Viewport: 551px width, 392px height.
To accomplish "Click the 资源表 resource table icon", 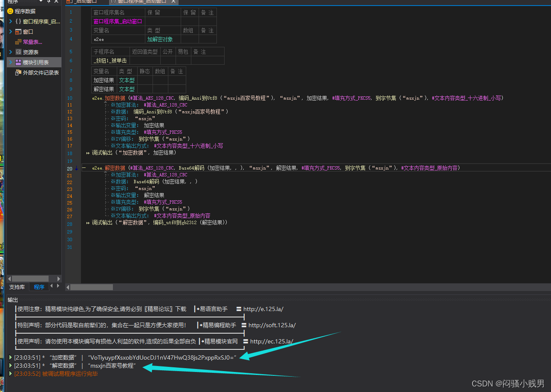I will click(18, 52).
